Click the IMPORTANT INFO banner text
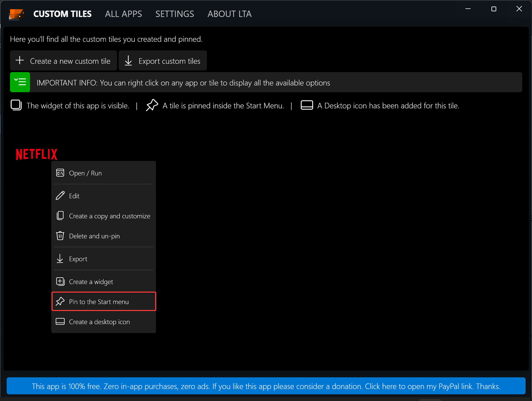532x401 pixels. click(183, 83)
